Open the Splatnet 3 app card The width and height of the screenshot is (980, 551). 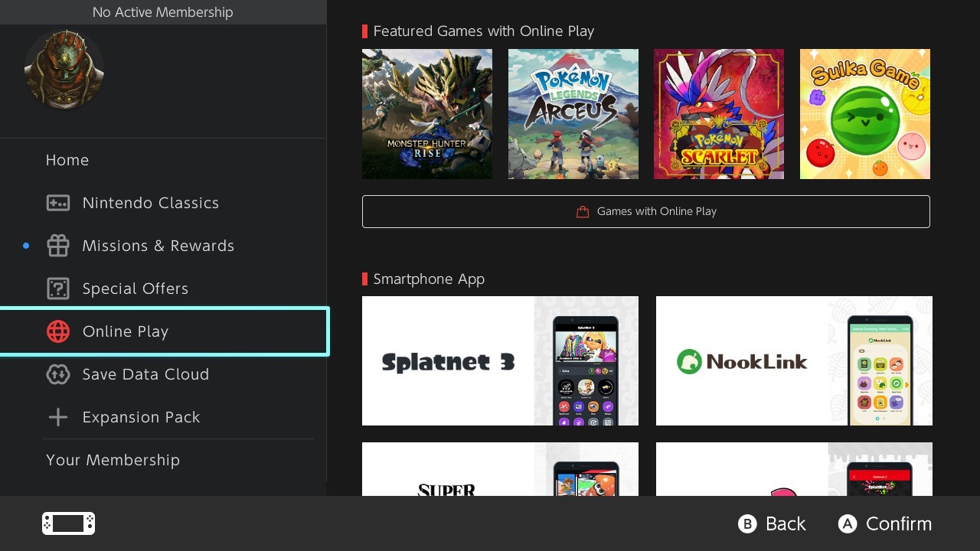click(x=500, y=360)
